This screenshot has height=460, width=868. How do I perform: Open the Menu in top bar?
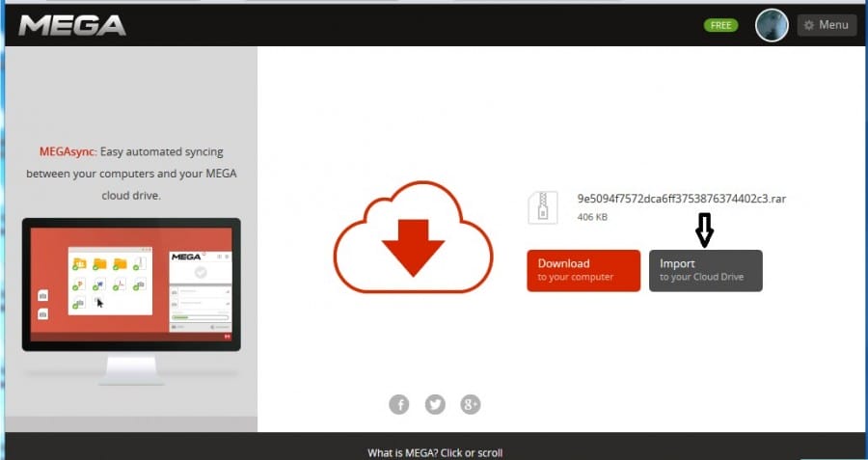click(x=827, y=25)
